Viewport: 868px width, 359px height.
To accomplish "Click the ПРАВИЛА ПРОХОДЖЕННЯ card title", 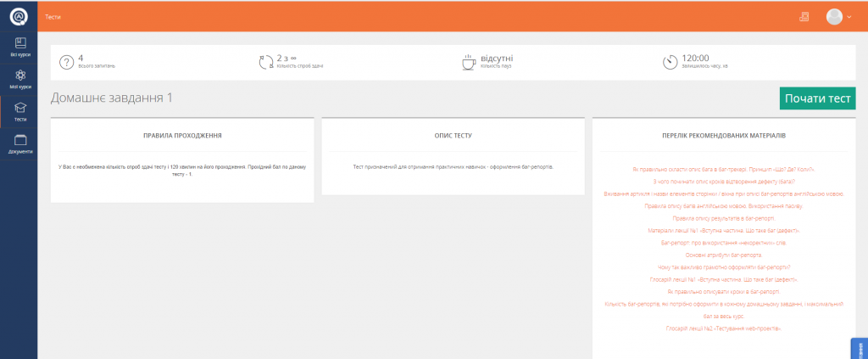I will pos(182,135).
